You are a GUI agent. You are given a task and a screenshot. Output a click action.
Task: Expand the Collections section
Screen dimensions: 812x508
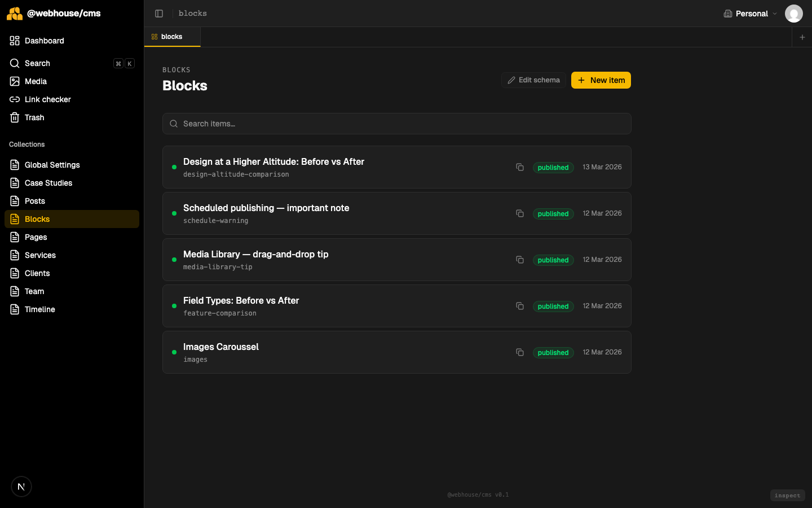[x=27, y=144]
